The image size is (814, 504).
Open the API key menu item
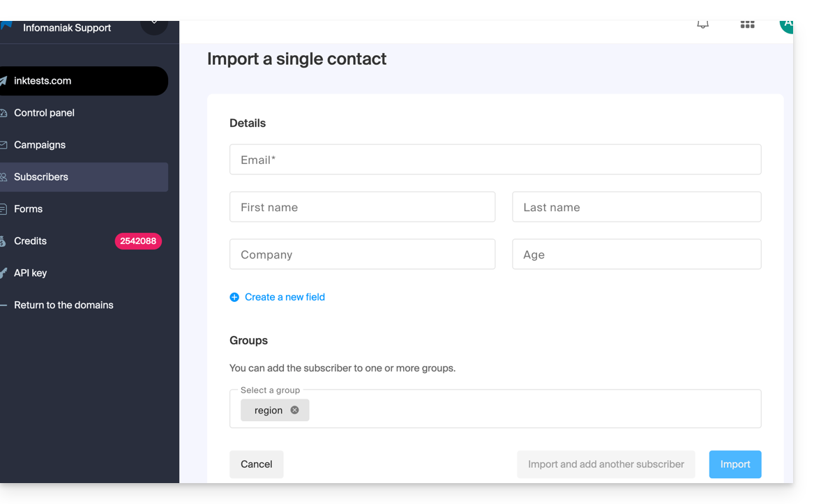coord(30,273)
